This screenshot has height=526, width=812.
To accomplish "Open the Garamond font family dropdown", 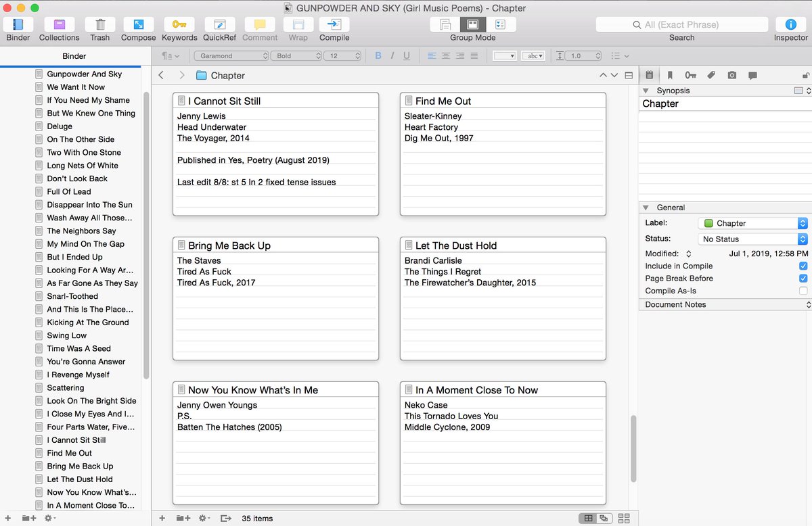I will click(231, 56).
